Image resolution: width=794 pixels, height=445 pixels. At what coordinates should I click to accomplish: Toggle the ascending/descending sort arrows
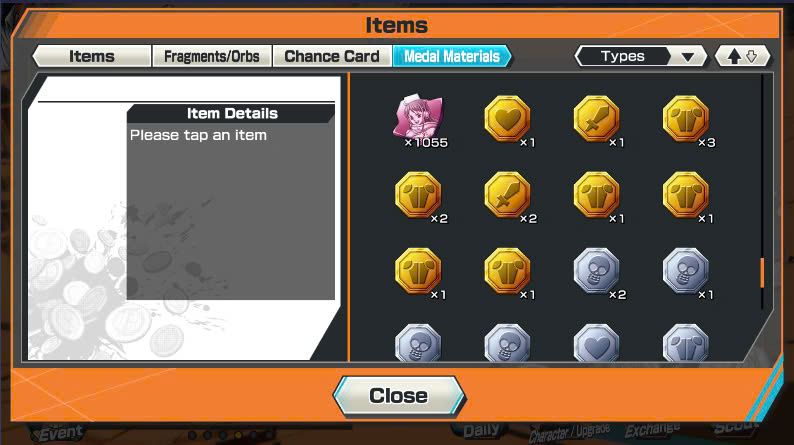[x=742, y=56]
